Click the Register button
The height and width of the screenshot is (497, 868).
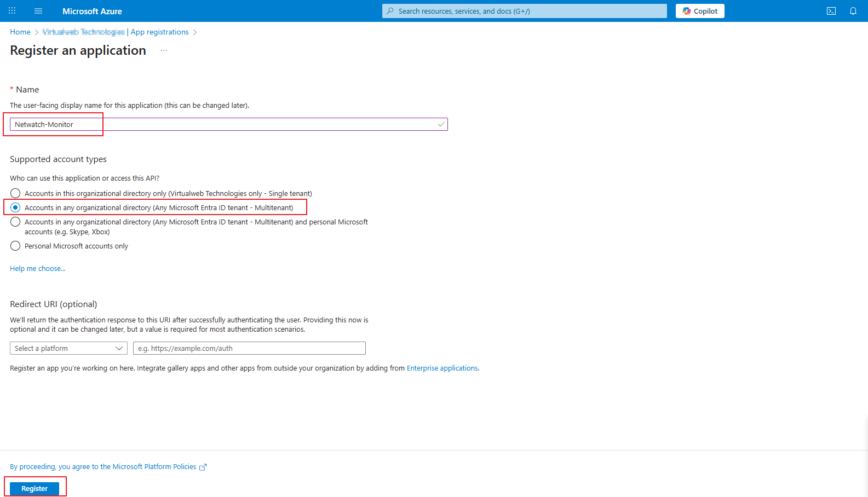(35, 488)
